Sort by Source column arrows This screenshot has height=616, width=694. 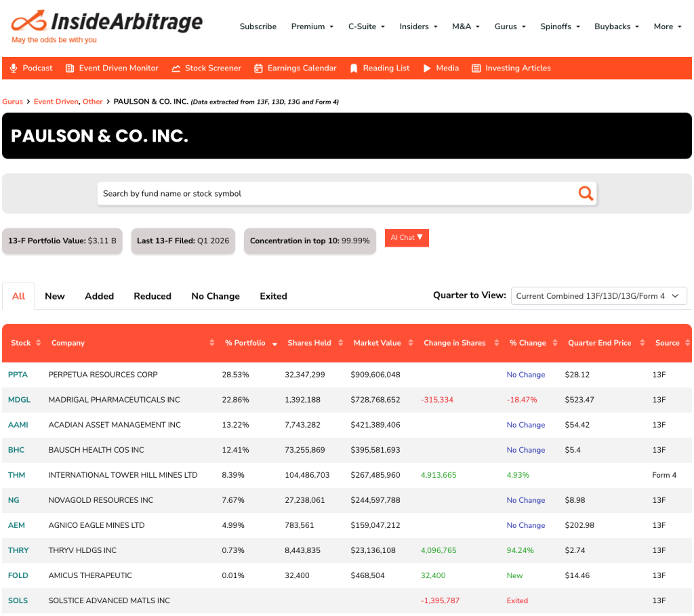pyautogui.click(x=687, y=342)
